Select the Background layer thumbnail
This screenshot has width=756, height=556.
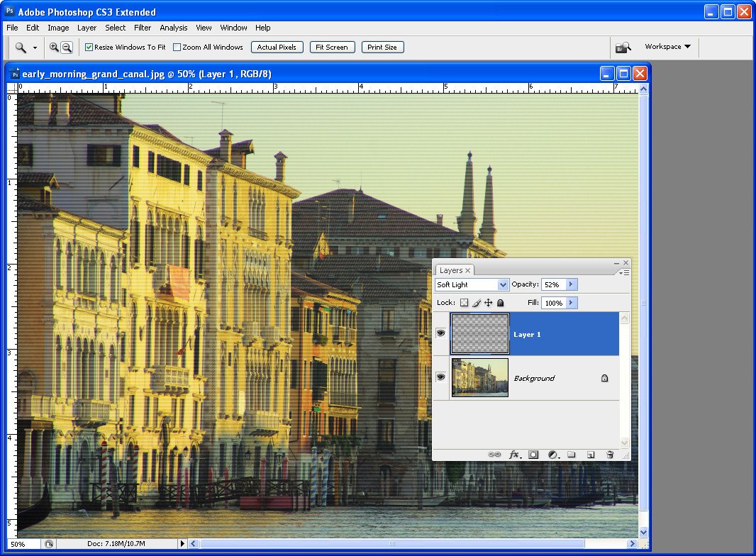479,377
